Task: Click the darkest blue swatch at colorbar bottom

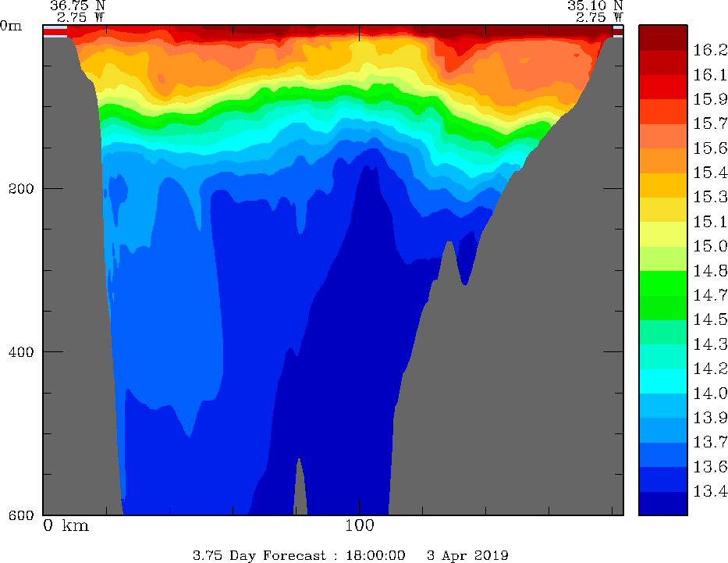Action: (662, 504)
